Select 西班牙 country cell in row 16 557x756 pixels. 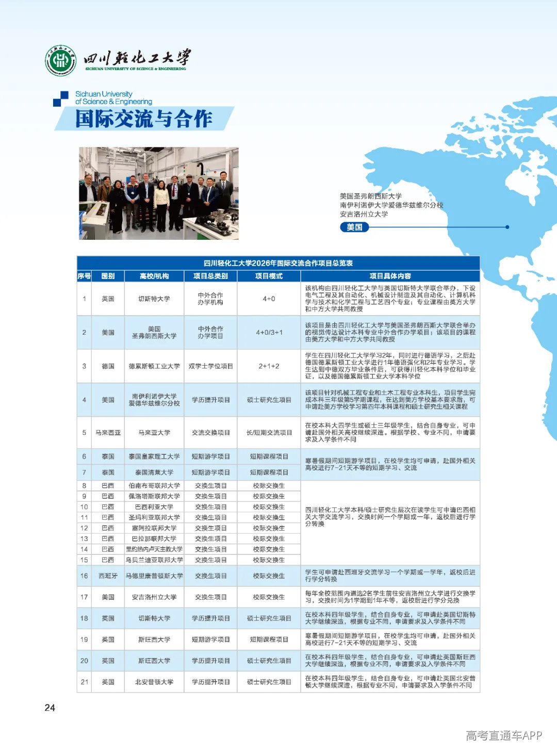(108, 576)
